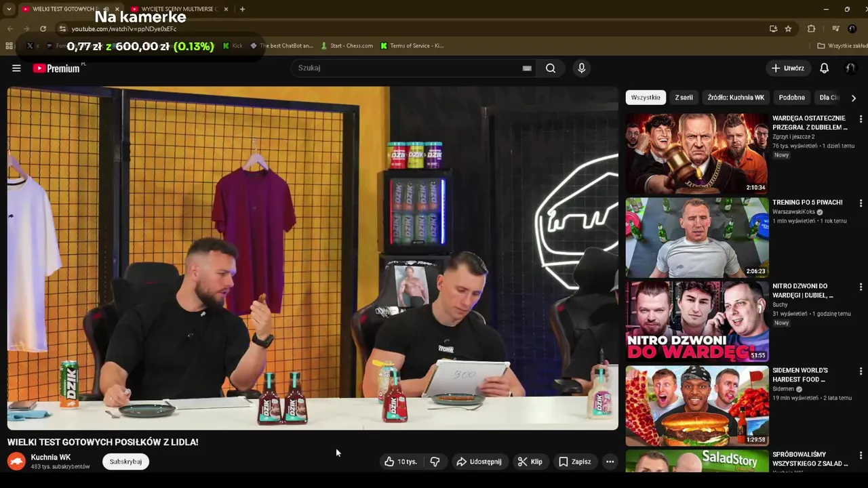Click the search magnifier button
This screenshot has height=488, width=868.
[x=551, y=68]
